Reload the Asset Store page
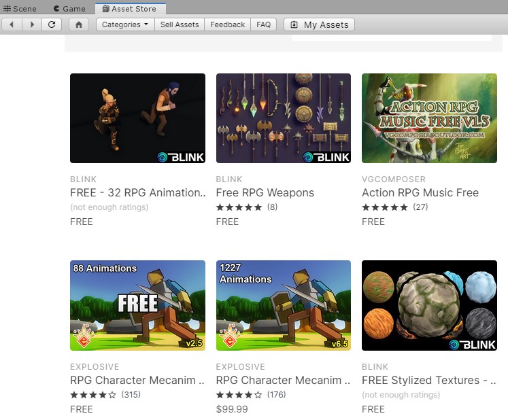 tap(52, 24)
